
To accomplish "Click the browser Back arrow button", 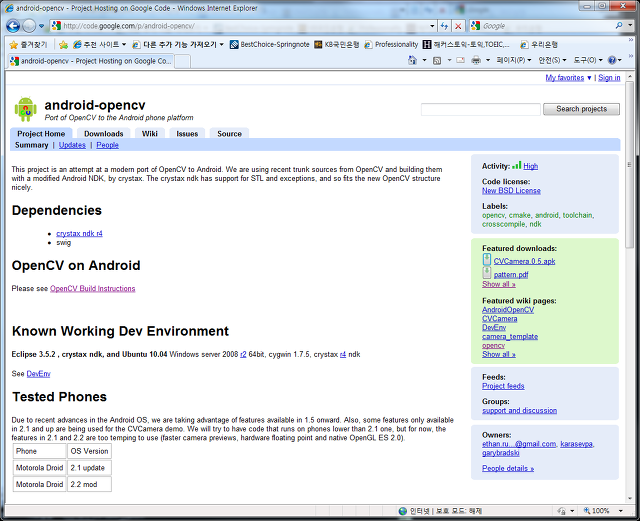I will 13,26.
